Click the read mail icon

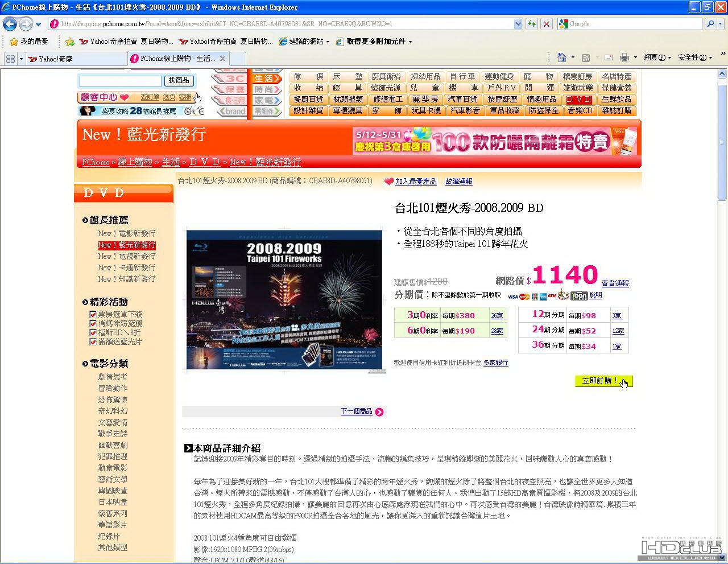coord(608,57)
